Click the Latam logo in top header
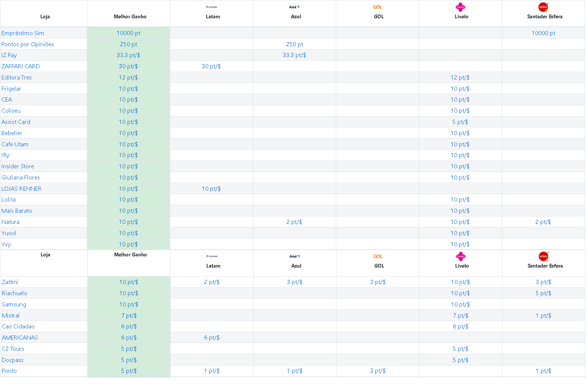Viewport: 588px width, 384px height. 212,7
